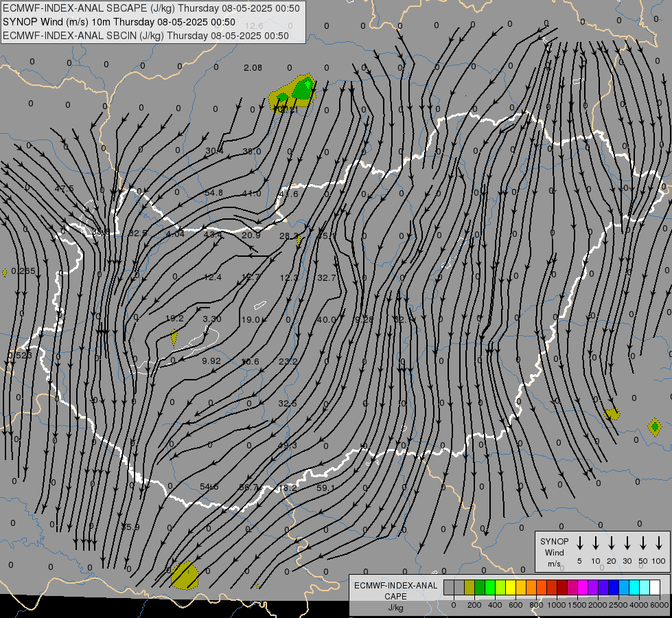Pick the pure blue swatch in CAPE scale

[613, 588]
